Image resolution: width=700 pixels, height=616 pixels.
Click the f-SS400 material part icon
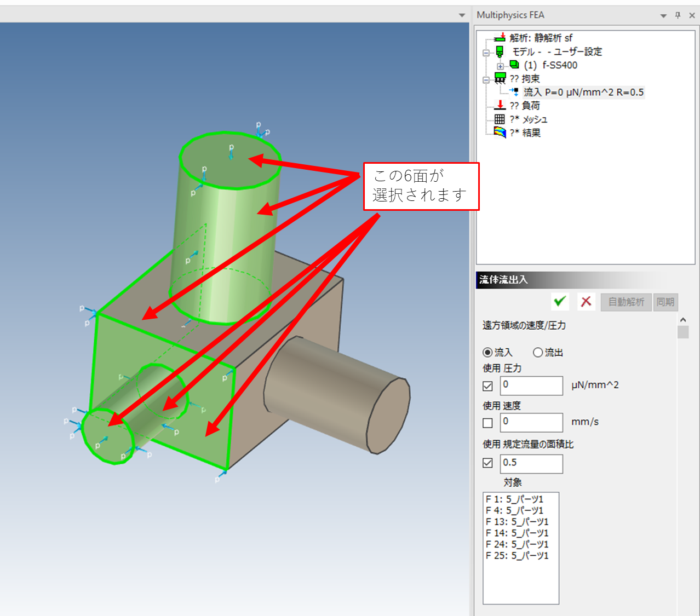tap(514, 65)
